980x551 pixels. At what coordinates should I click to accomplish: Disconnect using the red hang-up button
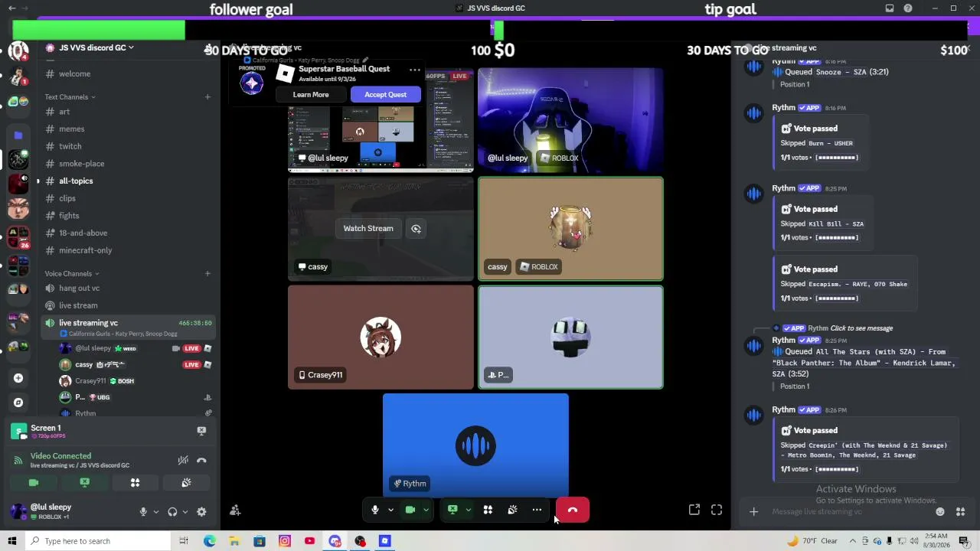coord(573,510)
